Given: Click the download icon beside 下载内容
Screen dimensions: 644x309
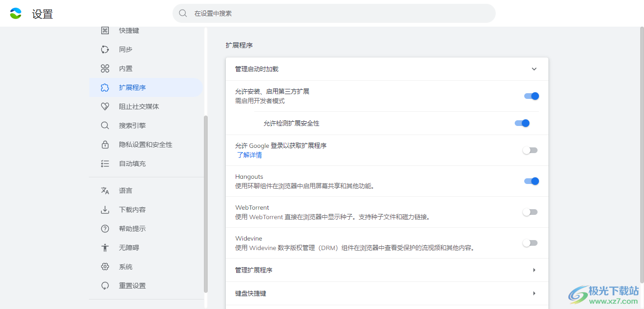Looking at the screenshot, I should coord(105,210).
